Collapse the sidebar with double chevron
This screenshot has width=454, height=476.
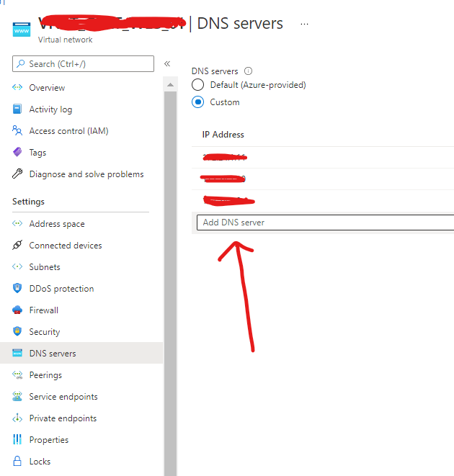(167, 64)
